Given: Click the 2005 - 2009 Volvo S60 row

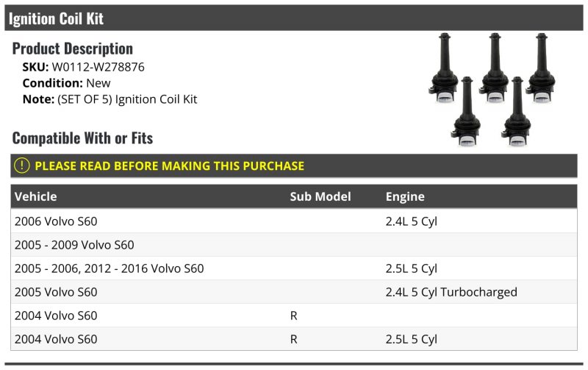Looking at the screenshot, I should [294, 245].
